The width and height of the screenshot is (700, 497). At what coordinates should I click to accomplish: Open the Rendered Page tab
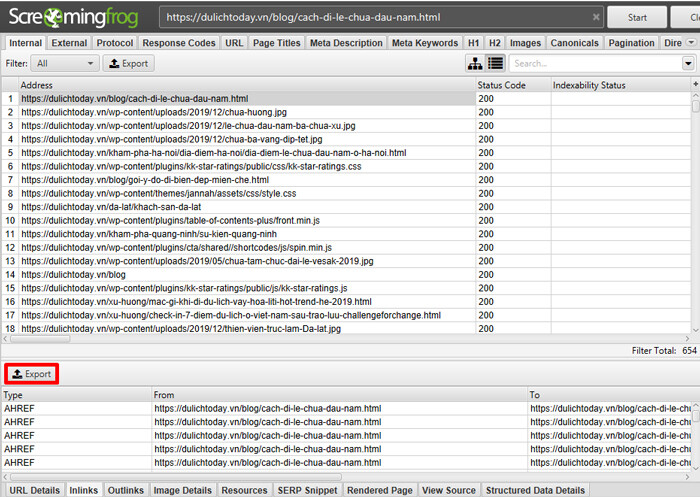point(379,490)
